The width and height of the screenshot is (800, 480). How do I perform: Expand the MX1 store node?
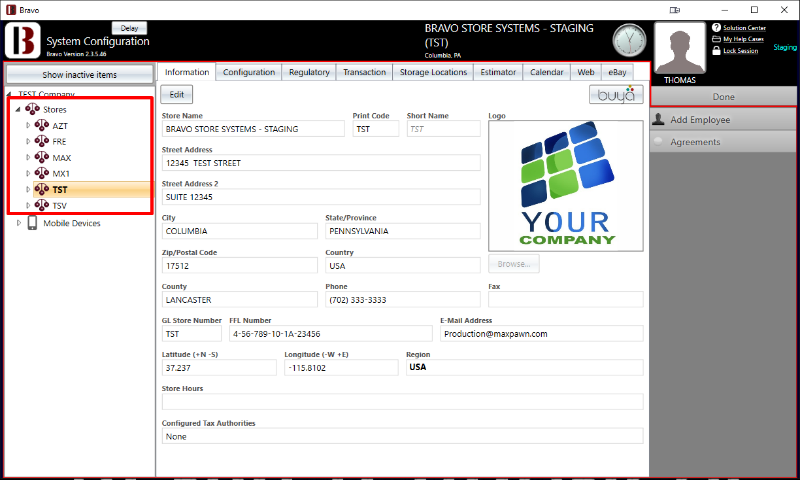pyautogui.click(x=28, y=173)
